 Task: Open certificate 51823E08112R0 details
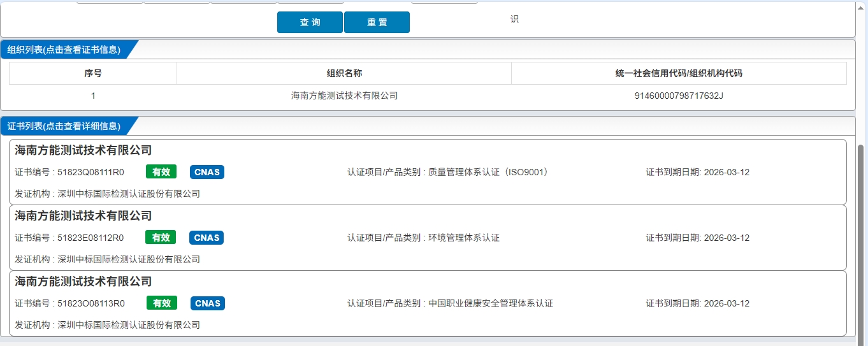pos(428,238)
